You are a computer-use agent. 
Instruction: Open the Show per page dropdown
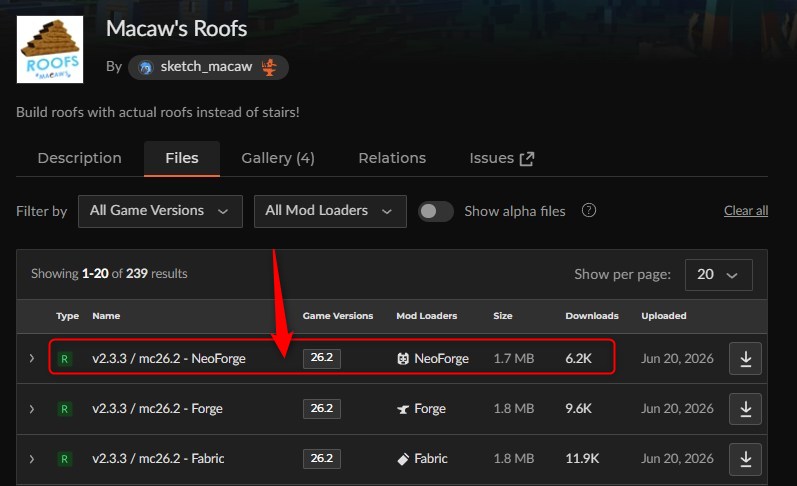tap(719, 275)
